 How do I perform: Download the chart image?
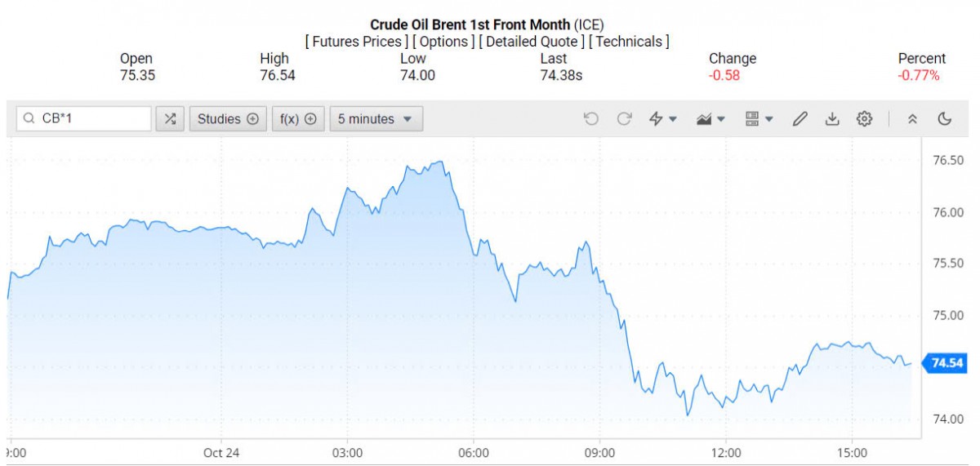[832, 119]
